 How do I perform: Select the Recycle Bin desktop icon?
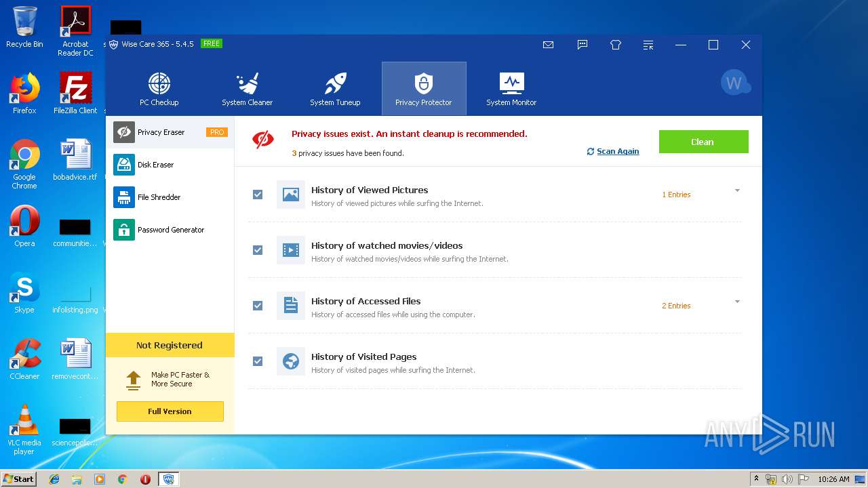tap(24, 27)
